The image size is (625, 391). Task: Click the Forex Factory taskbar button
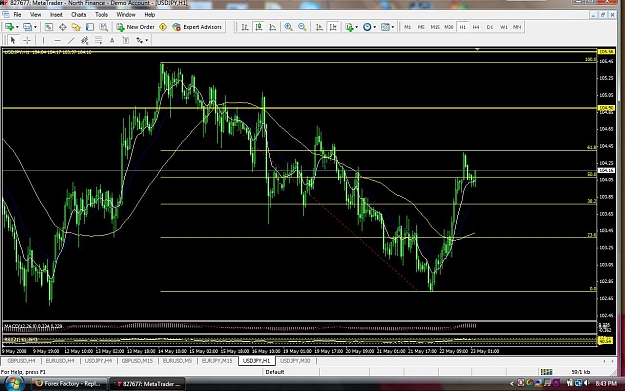pos(68,384)
